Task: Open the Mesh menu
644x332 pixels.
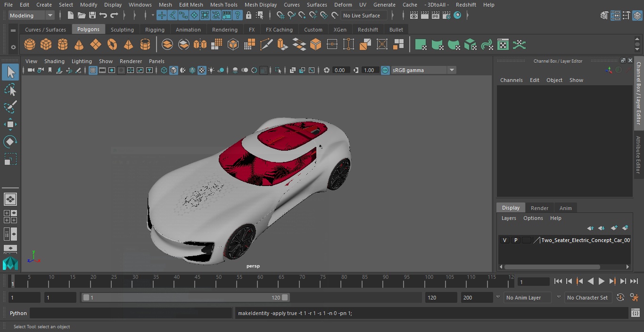Action: point(165,5)
